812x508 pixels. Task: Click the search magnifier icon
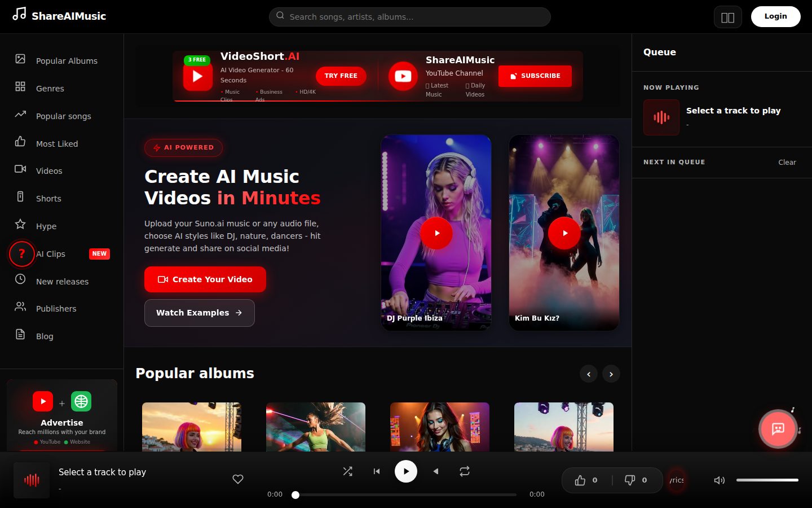[x=280, y=16]
